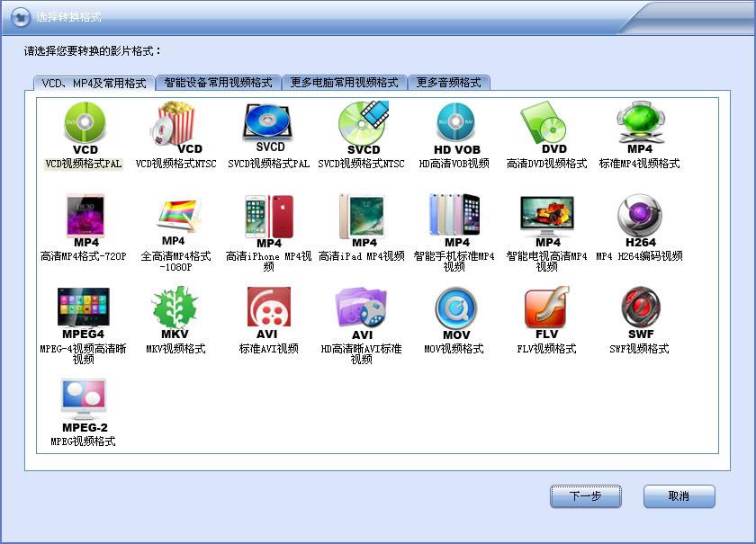Pick the SVCD PAL blue disc icon

268,128
